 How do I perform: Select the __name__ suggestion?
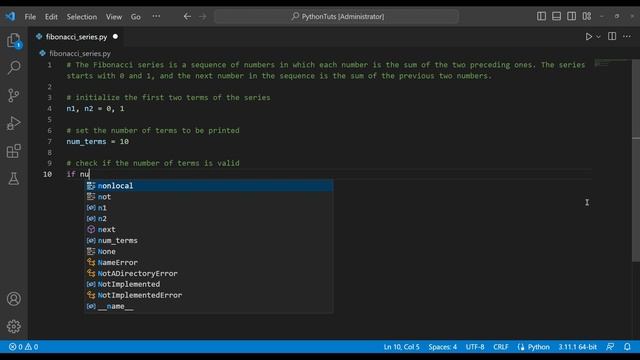click(209, 306)
